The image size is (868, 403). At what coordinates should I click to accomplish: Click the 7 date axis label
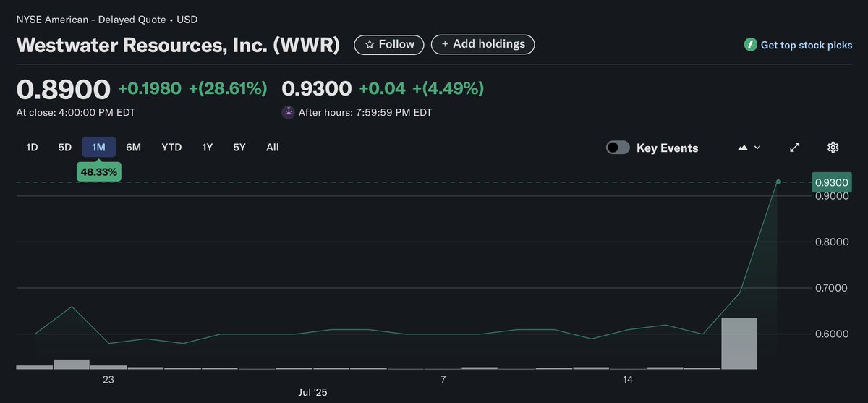tap(443, 379)
